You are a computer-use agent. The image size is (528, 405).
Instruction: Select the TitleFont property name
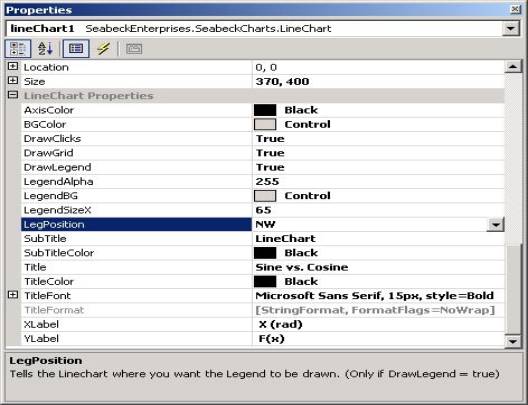47,296
